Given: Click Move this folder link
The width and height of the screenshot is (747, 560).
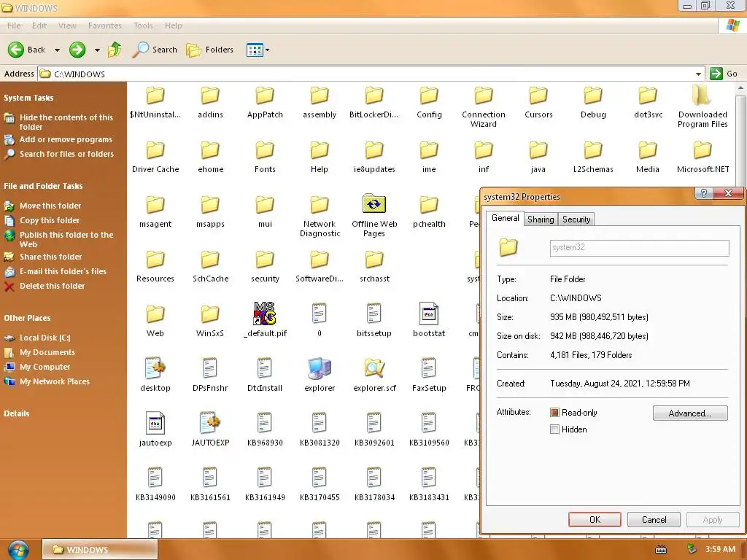Looking at the screenshot, I should (x=50, y=206).
